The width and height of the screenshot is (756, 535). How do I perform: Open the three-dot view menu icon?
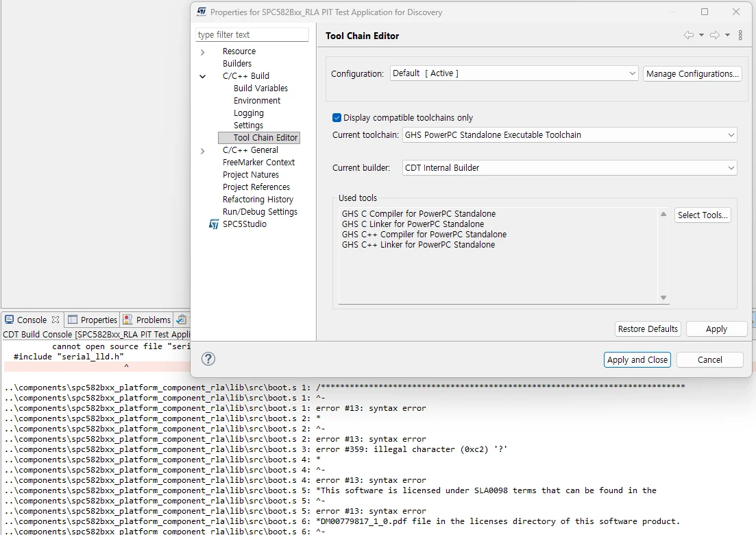click(740, 35)
